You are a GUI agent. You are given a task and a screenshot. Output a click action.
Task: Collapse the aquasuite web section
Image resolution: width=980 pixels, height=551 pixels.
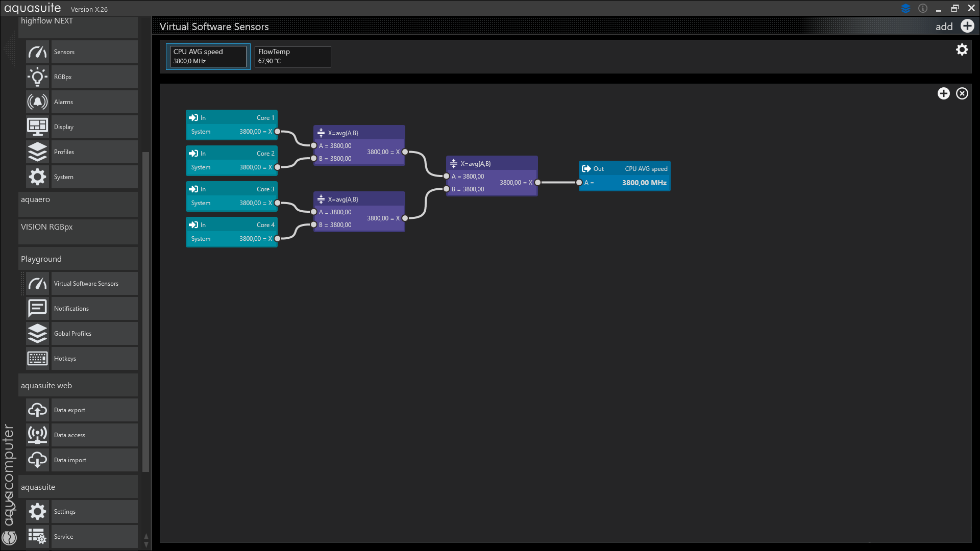point(78,386)
